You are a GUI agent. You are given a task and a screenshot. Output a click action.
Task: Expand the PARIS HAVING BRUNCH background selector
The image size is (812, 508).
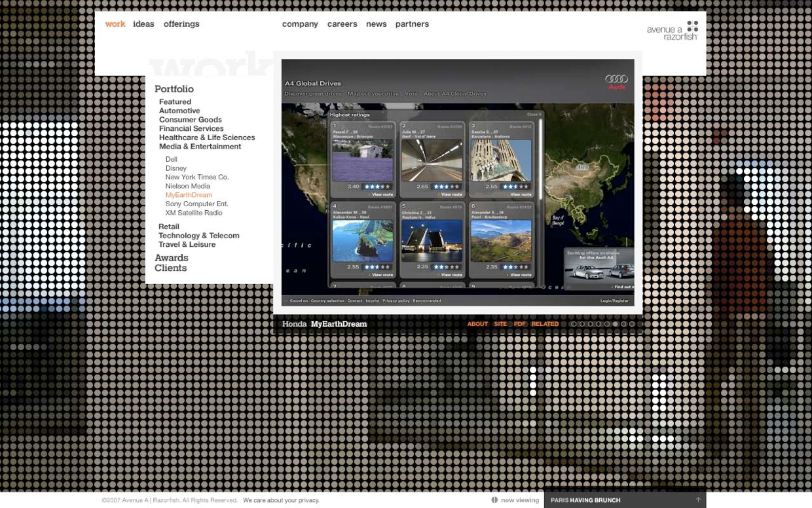(625, 500)
